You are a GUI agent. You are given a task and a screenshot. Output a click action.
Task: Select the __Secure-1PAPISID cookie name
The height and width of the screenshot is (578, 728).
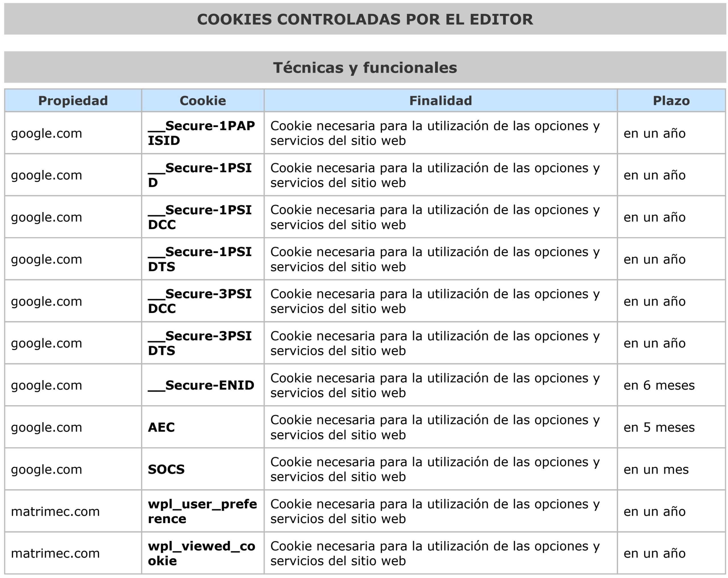(201, 133)
